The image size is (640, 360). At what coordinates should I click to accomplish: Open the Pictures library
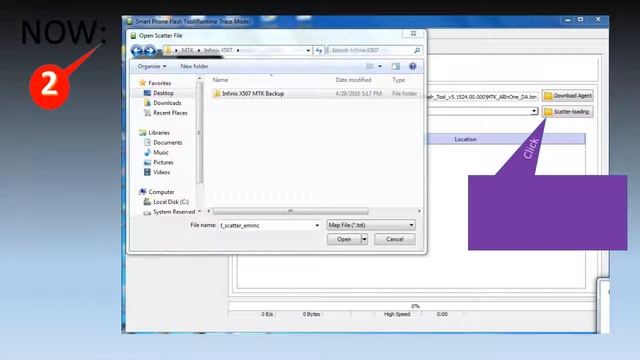tap(163, 162)
